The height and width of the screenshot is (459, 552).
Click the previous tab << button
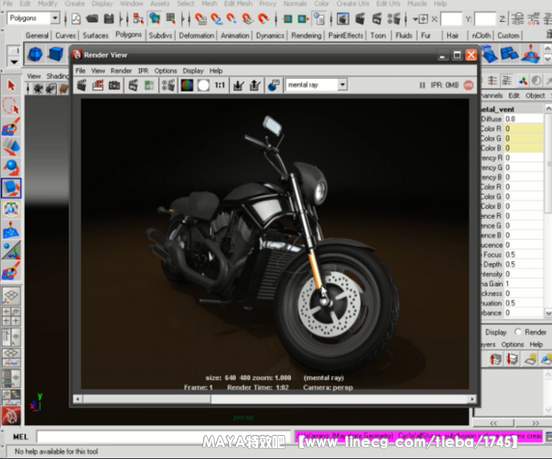pos(494,423)
